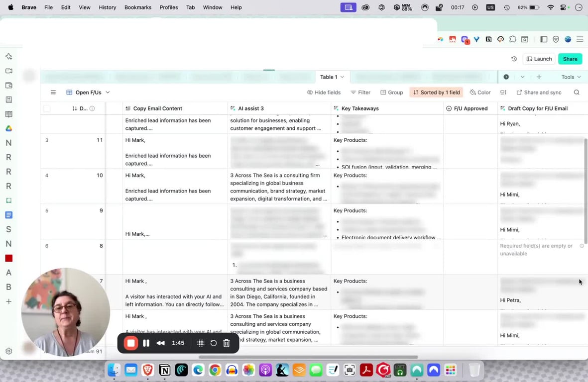This screenshot has height=382, width=588.
Task: Open settings via the gear icon bottom left
Action: click(x=8, y=350)
